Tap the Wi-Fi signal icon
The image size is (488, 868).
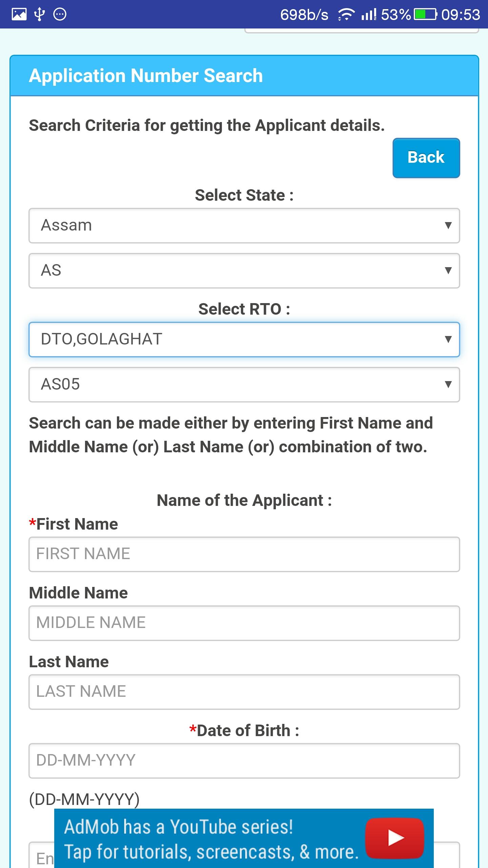click(x=346, y=15)
